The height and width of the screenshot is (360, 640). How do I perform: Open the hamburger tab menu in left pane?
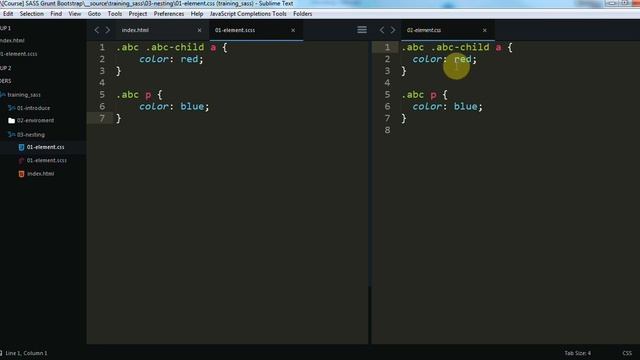[x=362, y=30]
